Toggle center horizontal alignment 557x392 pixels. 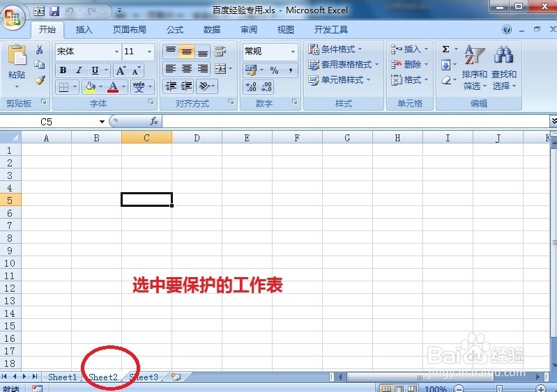tap(187, 69)
